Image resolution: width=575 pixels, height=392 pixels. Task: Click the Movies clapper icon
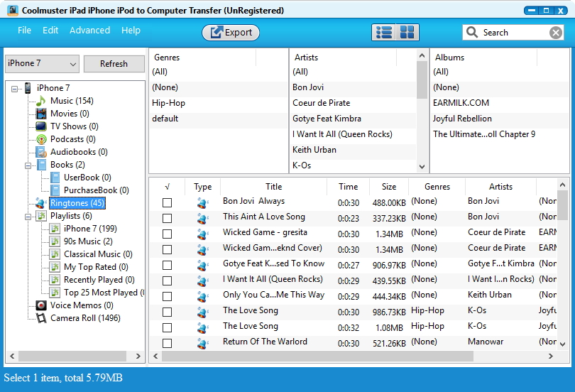coord(41,114)
